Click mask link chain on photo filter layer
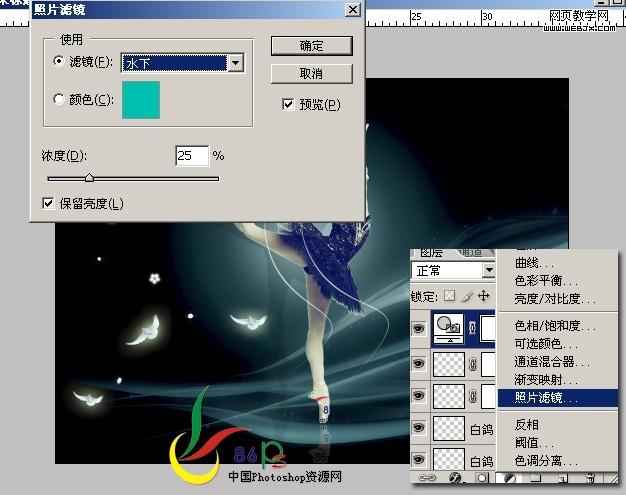626x495 pixels. tap(473, 329)
